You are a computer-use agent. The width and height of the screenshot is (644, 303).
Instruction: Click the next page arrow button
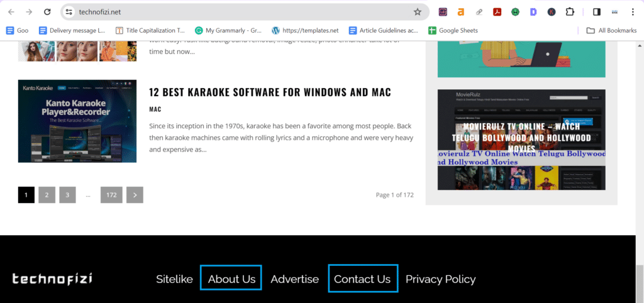coord(135,195)
